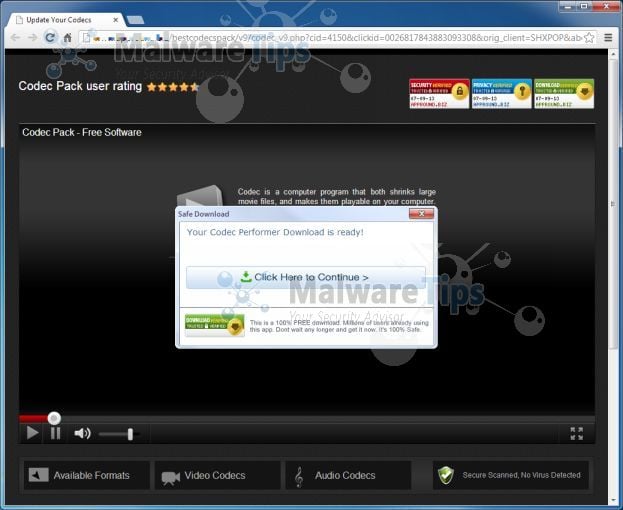Click the Security Verified red badge

tap(439, 94)
